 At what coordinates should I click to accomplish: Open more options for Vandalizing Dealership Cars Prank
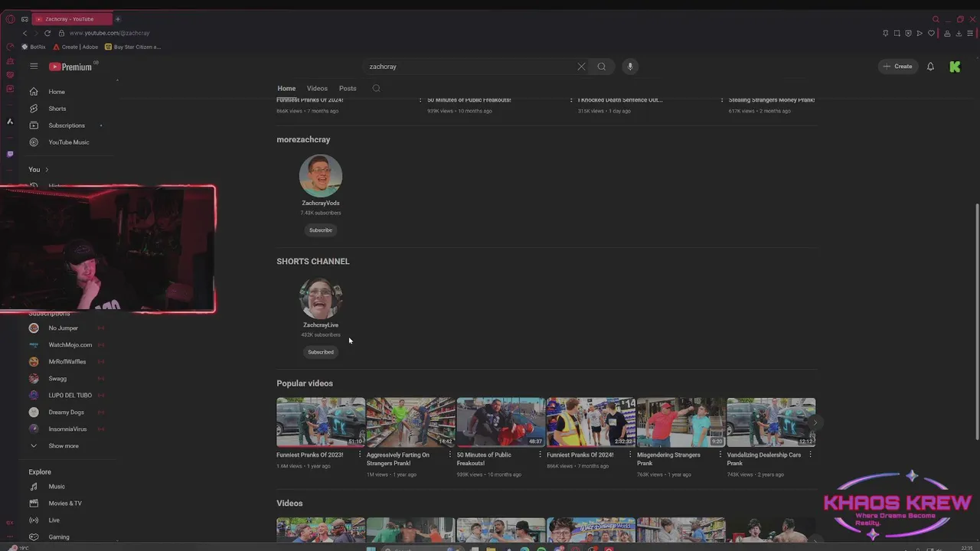coord(810,455)
